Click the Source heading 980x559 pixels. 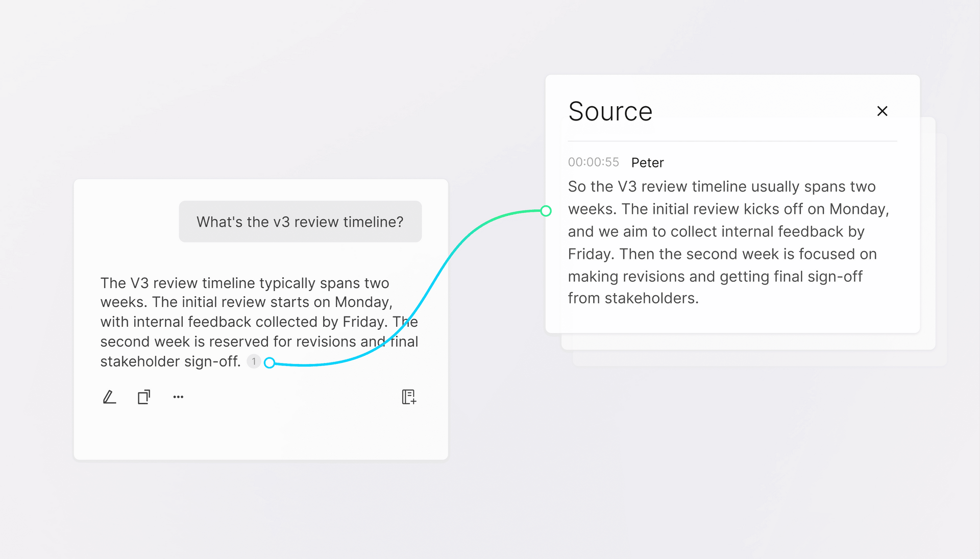(x=610, y=111)
